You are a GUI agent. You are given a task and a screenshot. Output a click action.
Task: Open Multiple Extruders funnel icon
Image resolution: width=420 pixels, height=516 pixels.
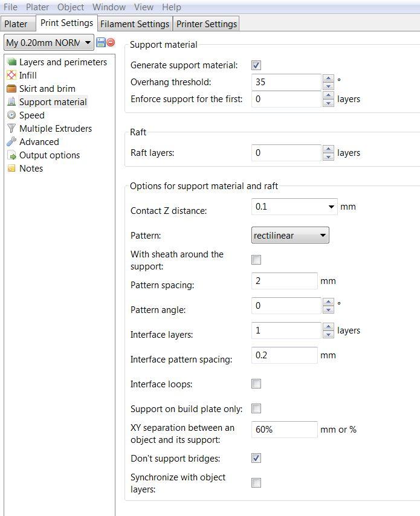[11, 129]
